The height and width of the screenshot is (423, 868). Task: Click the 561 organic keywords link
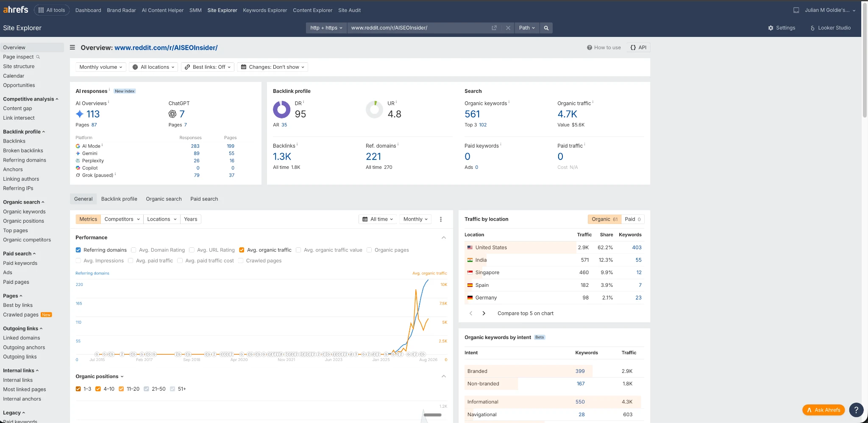pyautogui.click(x=472, y=114)
